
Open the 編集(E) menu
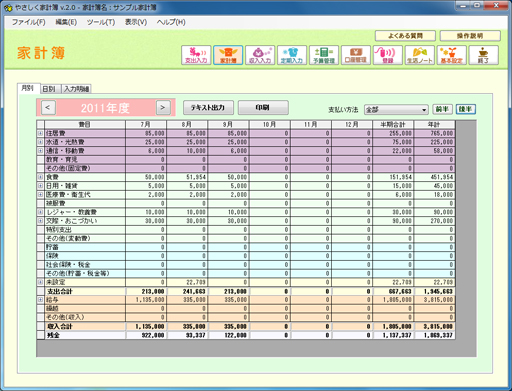66,22
